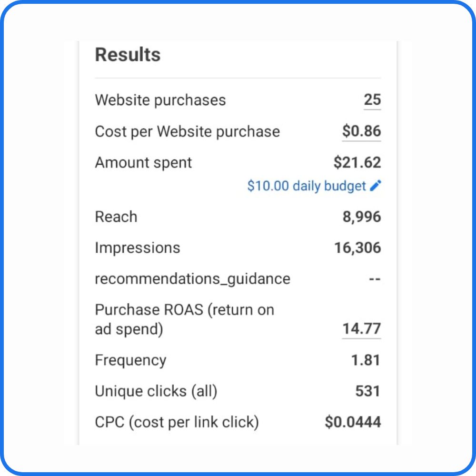Click the Impressions value 16,306

coord(357,248)
